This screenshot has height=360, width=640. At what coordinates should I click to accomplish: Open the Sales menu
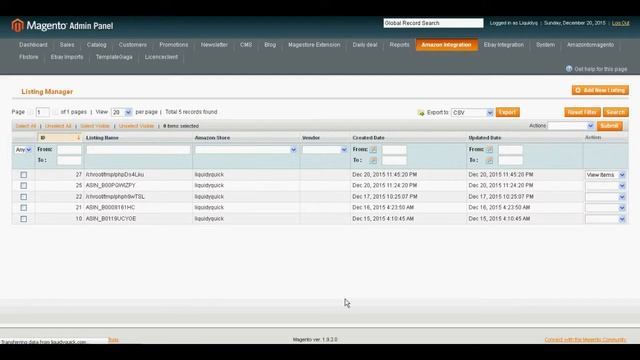[67, 45]
